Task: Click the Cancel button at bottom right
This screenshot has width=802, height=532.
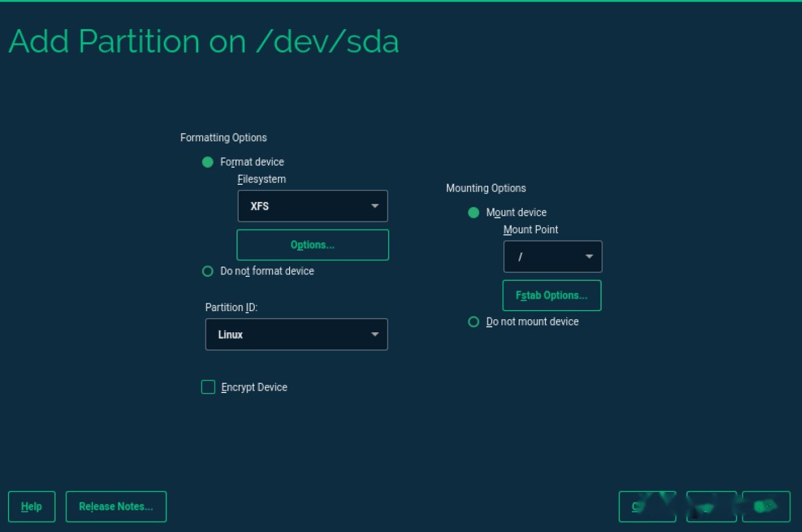Action: point(647,506)
